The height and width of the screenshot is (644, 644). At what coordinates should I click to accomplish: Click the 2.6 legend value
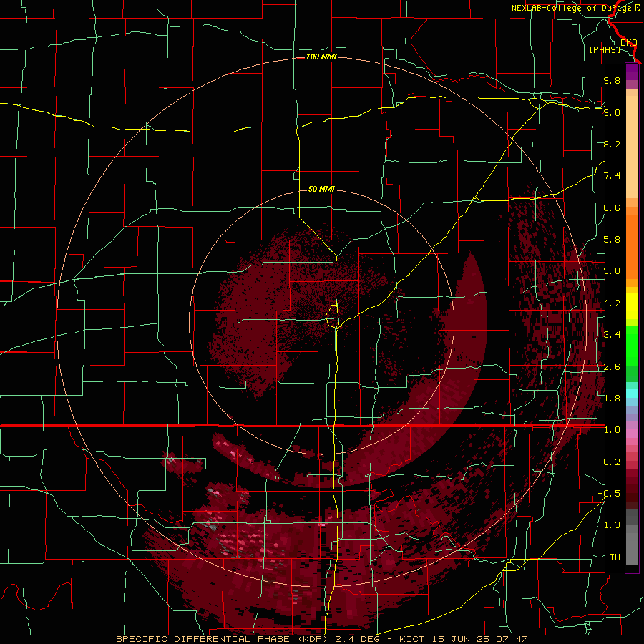[612, 367]
